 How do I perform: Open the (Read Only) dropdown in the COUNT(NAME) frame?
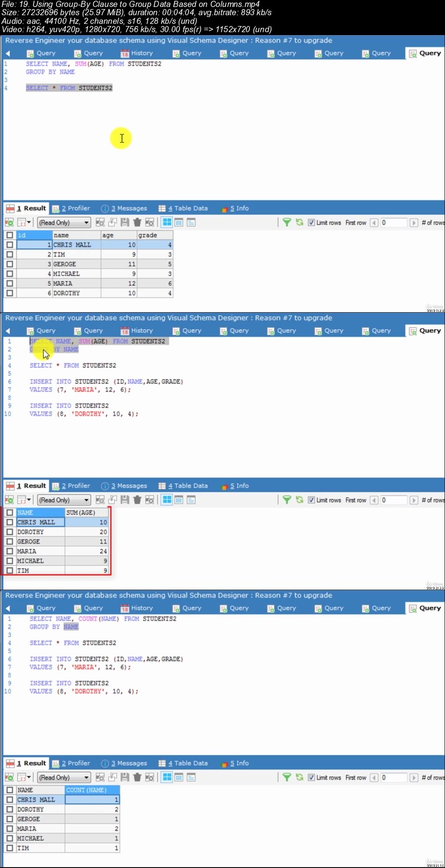64,777
